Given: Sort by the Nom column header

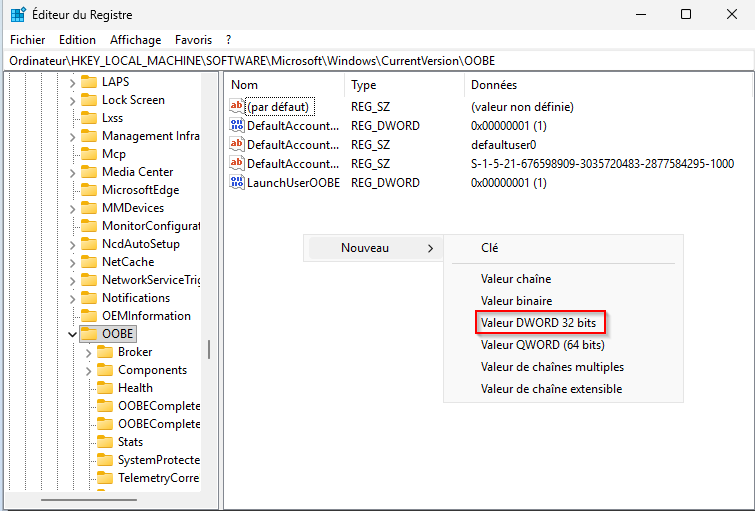Looking at the screenshot, I should [245, 85].
